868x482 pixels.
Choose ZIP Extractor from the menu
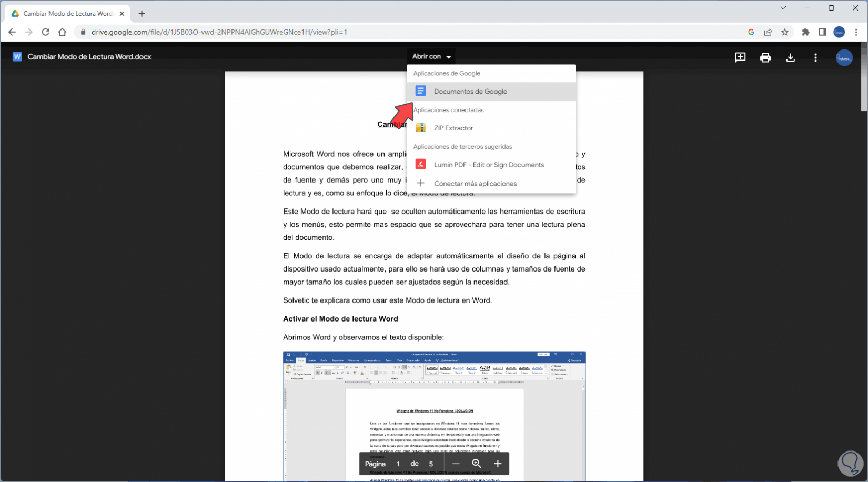tap(491, 128)
